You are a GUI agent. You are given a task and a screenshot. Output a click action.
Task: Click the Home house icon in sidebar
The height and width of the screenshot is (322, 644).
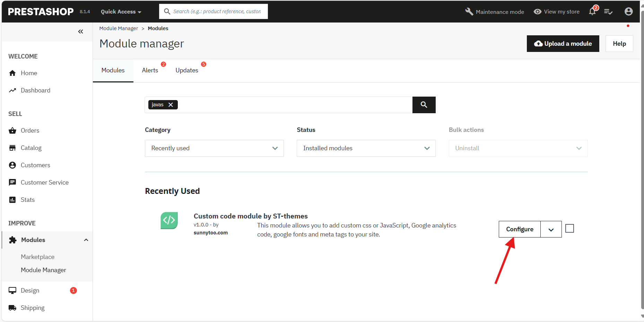click(12, 73)
